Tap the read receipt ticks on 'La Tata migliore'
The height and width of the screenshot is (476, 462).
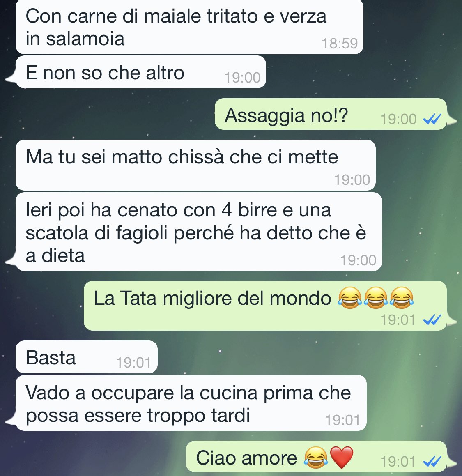point(432,320)
